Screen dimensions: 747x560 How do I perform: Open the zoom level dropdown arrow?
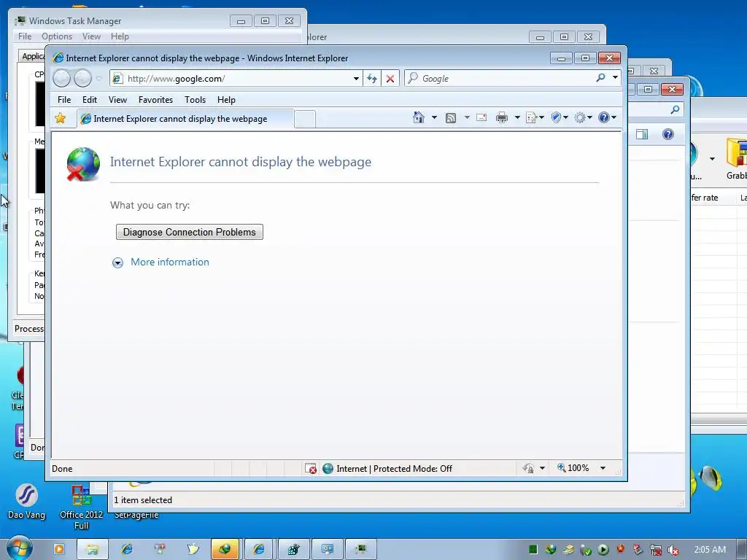coord(603,469)
